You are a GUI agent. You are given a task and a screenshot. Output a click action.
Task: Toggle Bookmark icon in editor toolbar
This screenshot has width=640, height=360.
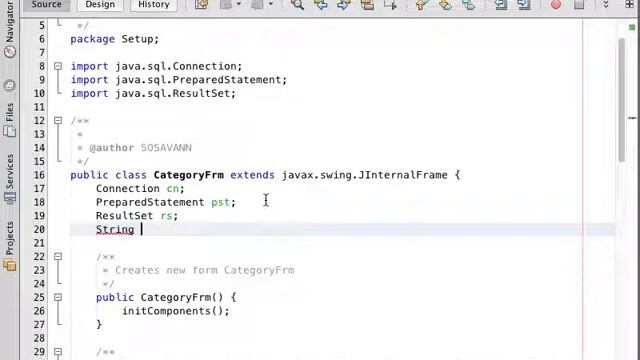469,5
